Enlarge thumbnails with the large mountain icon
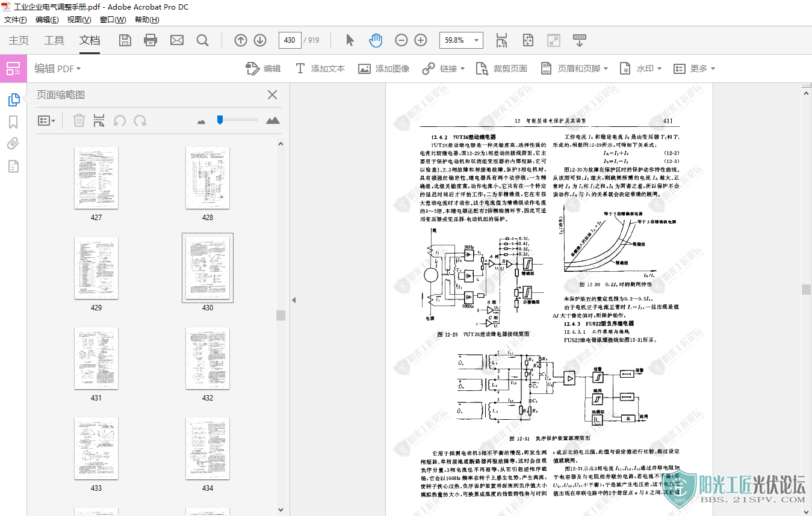Screen dimensions: 812x516 (x=273, y=120)
